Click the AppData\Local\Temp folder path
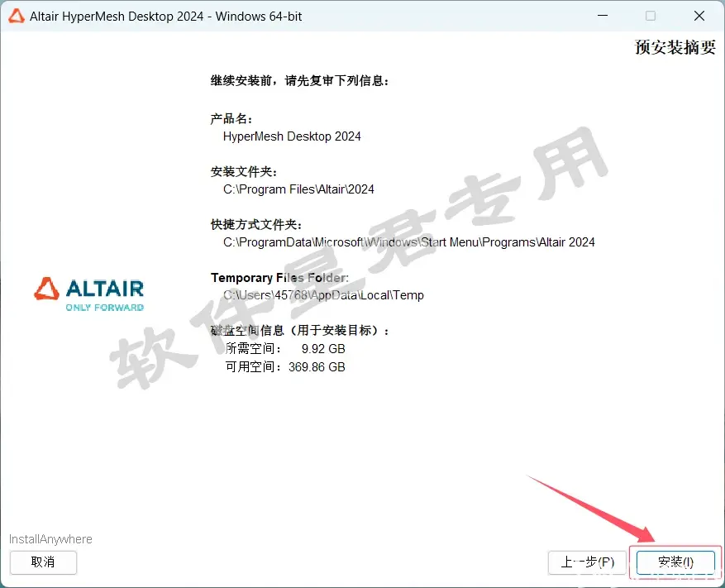Screen dimensions: 725x588 [323, 295]
